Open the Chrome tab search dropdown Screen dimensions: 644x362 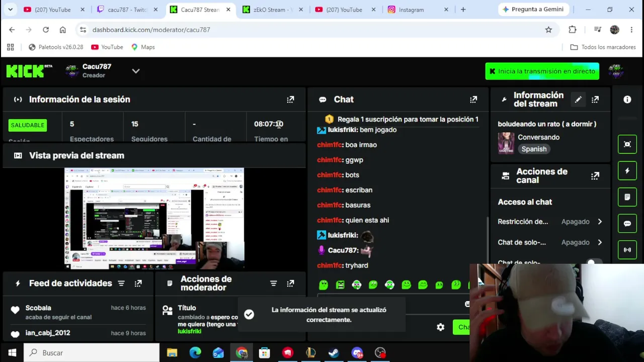(10, 10)
